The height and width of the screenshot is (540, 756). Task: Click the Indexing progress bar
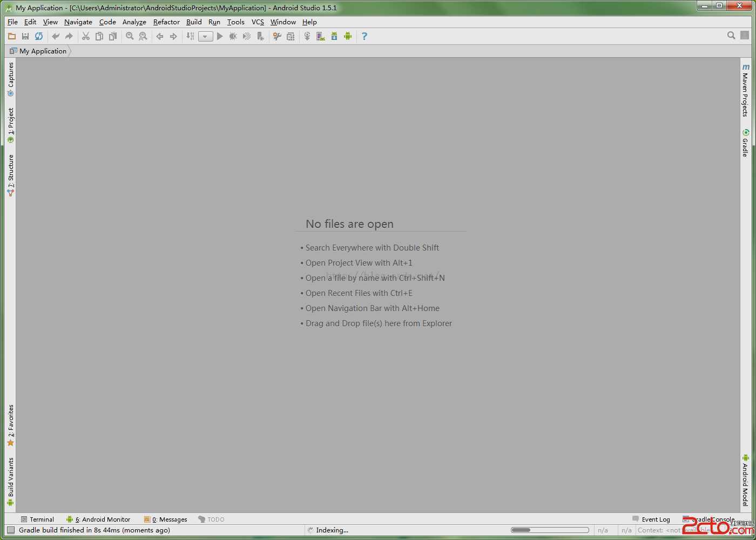(x=550, y=530)
